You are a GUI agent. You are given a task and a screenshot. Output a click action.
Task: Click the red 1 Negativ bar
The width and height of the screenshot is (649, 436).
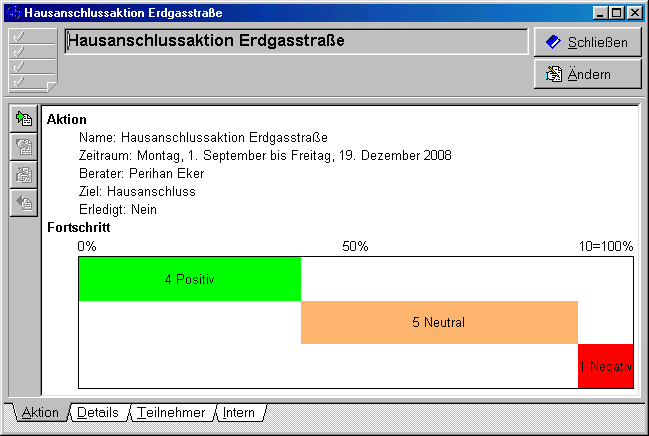(x=606, y=366)
